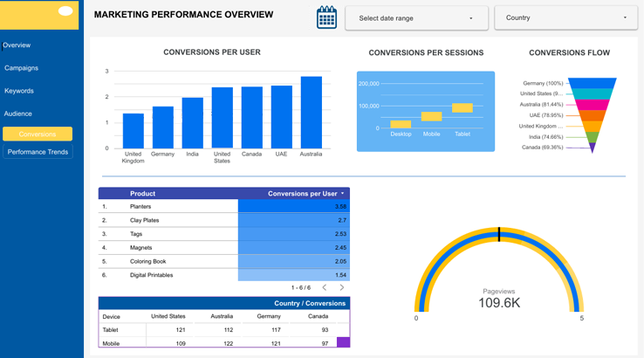This screenshot has width=644, height=358.
Task: Click the black marker on Pageviews gauge
Action: click(499, 233)
